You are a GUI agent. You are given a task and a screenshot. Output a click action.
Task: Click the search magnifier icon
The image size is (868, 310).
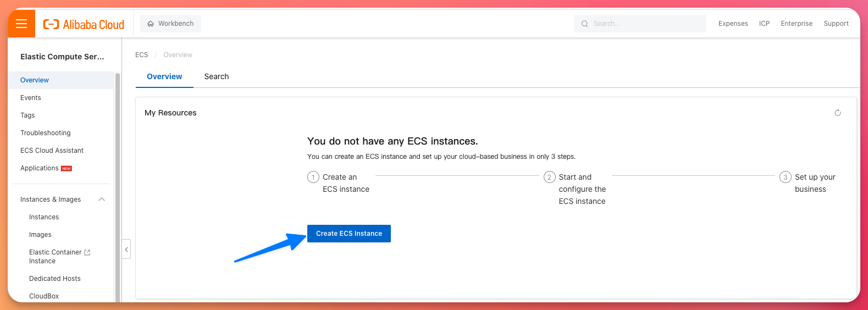pos(584,24)
